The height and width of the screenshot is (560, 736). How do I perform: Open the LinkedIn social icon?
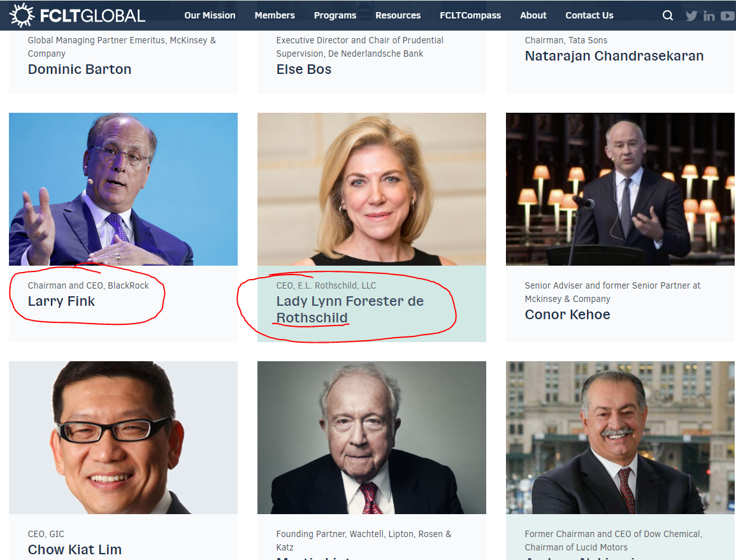tap(709, 16)
